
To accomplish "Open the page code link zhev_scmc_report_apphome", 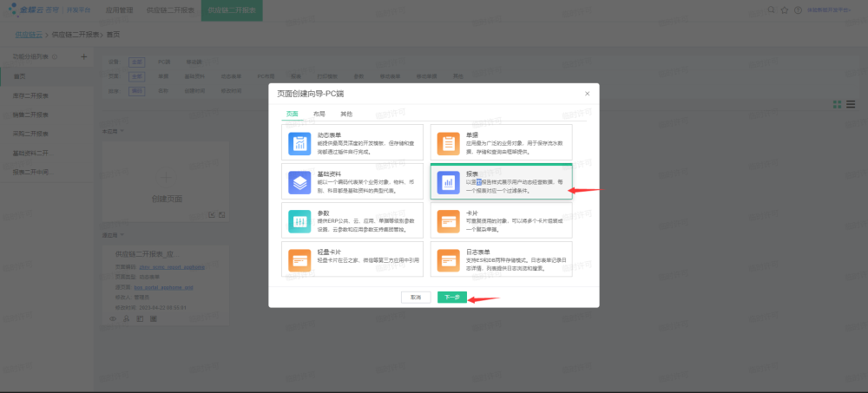I will (x=172, y=267).
